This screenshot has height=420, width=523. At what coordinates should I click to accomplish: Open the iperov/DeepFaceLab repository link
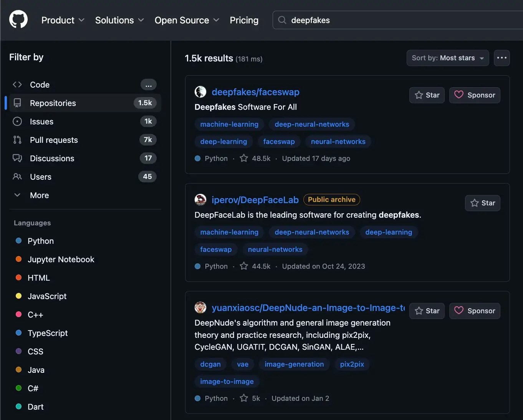click(255, 200)
